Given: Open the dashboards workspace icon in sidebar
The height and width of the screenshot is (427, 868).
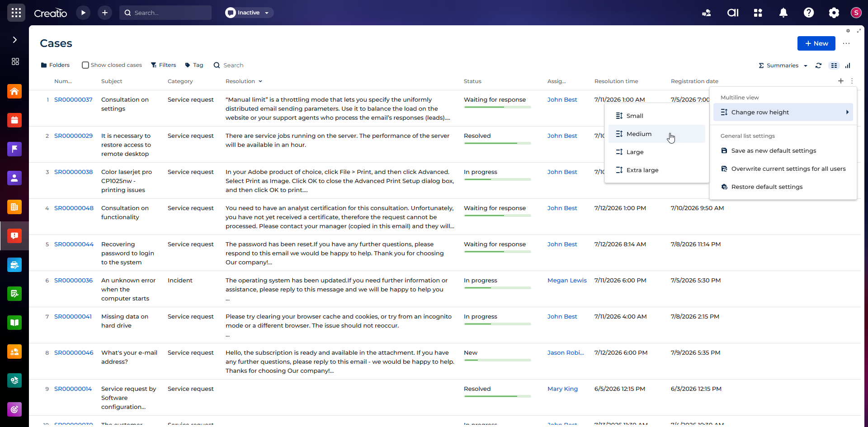Looking at the screenshot, I should pyautogui.click(x=15, y=61).
